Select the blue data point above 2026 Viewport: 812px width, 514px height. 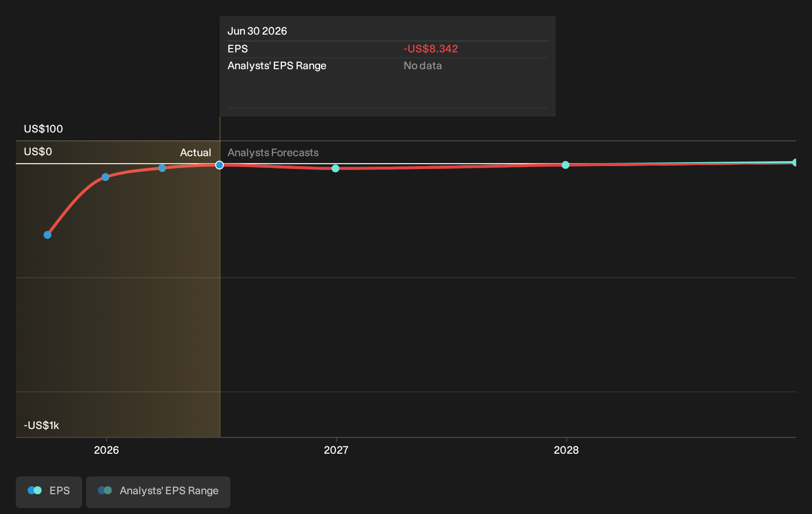tap(105, 177)
